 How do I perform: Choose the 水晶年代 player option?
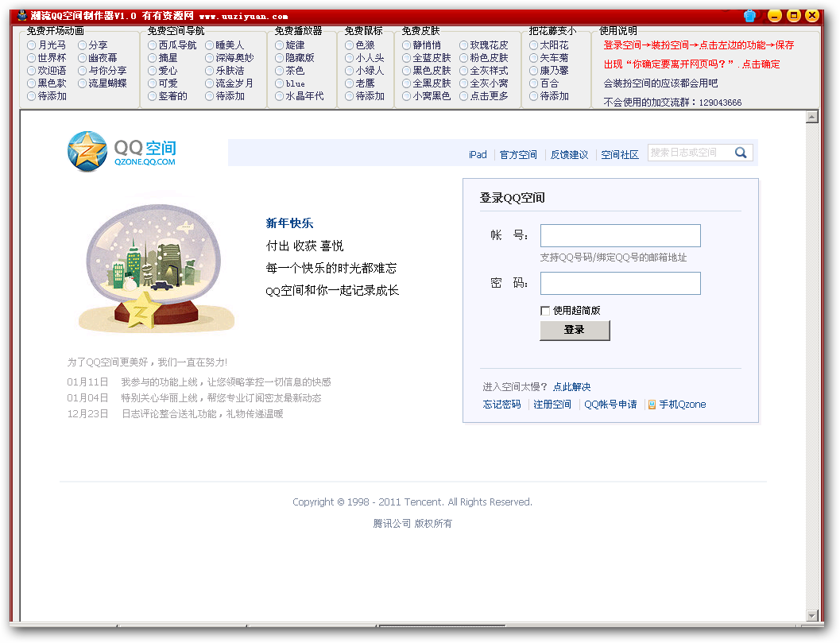pos(280,96)
